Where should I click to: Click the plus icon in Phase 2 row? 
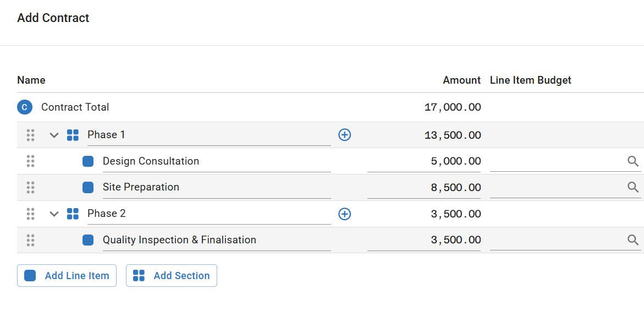tap(344, 214)
